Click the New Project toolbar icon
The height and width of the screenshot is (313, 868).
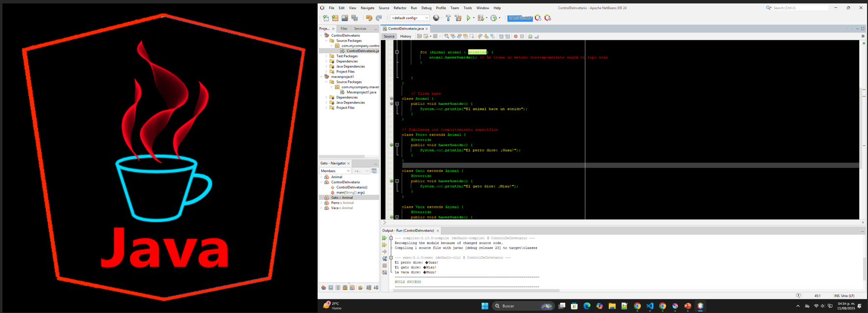pyautogui.click(x=335, y=18)
